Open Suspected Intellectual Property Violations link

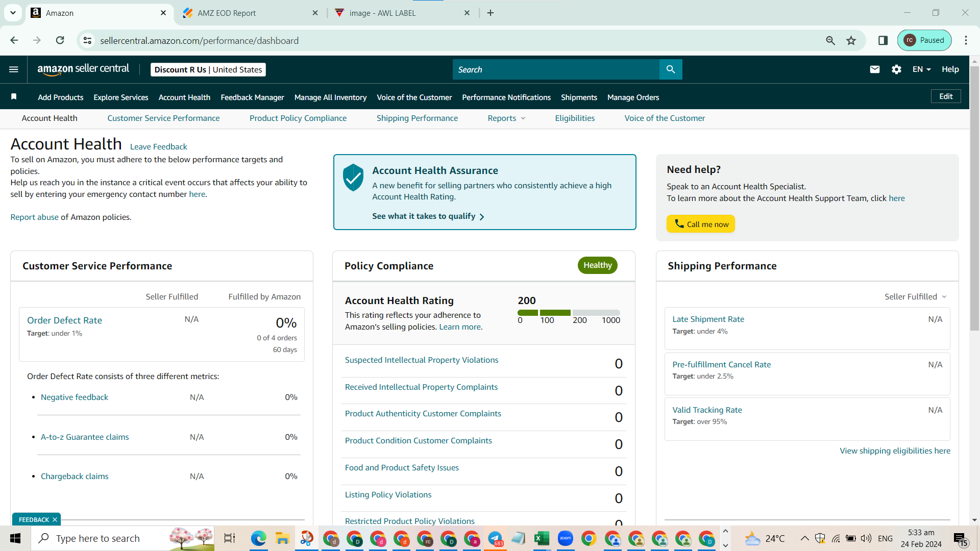[422, 360]
